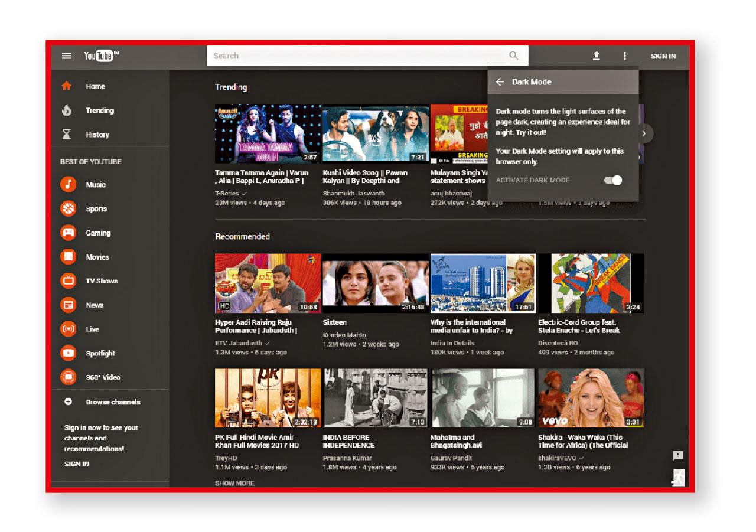The height and width of the screenshot is (532, 756).
Task: Click the TV Shows icon
Action: 69,281
